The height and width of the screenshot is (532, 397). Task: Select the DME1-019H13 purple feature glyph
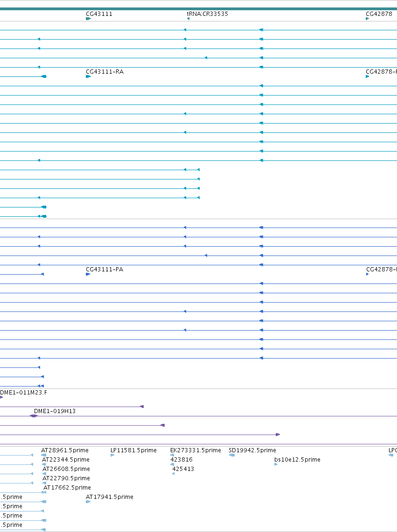coord(34,416)
